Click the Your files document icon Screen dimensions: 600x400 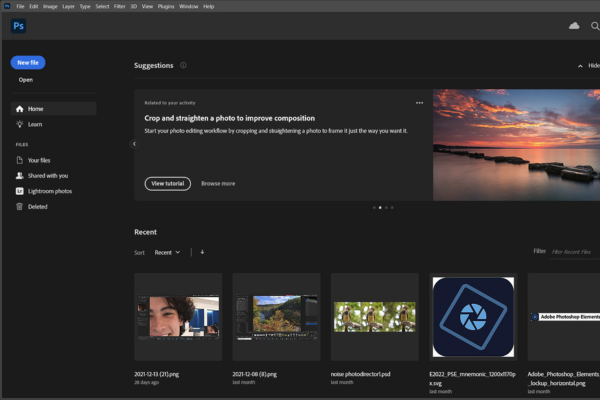pyautogui.click(x=20, y=160)
